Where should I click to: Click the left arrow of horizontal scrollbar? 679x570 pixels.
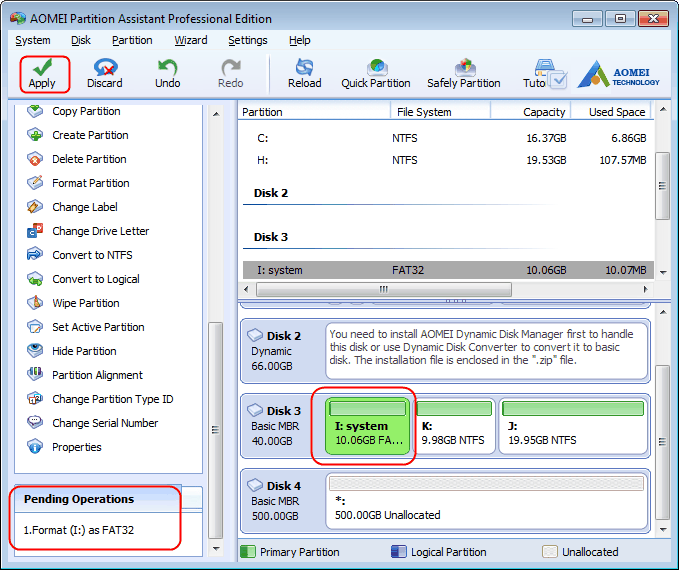(246, 289)
